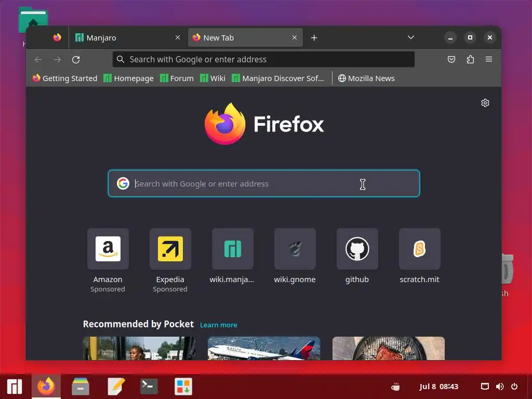Open the Home folder on desktop
Screen dimensions: 532x399
[x=33, y=17]
